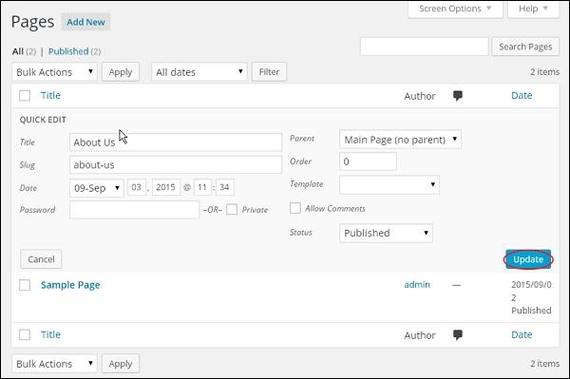Viewport: 570px width, 379px height.
Task: Open the Help tab
Action: point(533,9)
